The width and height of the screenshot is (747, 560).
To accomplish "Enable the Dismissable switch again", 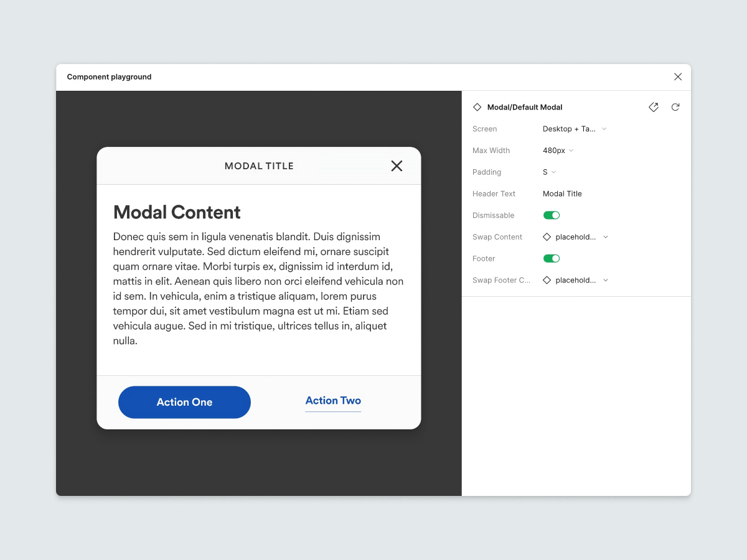I will coord(552,215).
